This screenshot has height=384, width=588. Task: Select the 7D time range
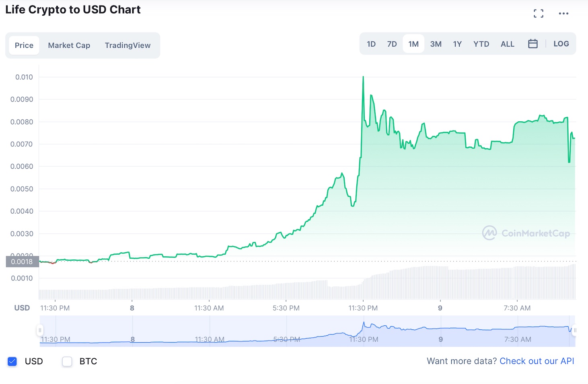[392, 43]
